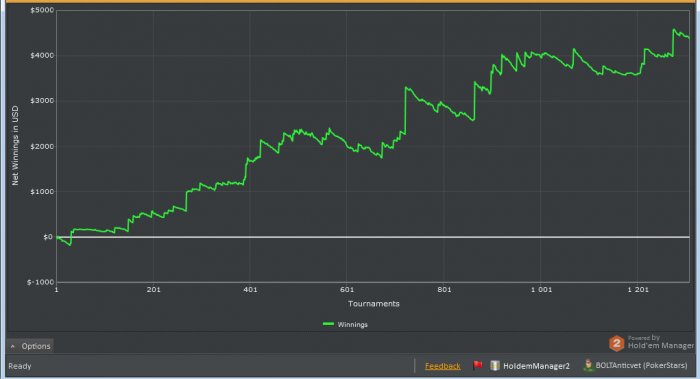Click the BOLTAnticvet player avatar icon

(588, 365)
